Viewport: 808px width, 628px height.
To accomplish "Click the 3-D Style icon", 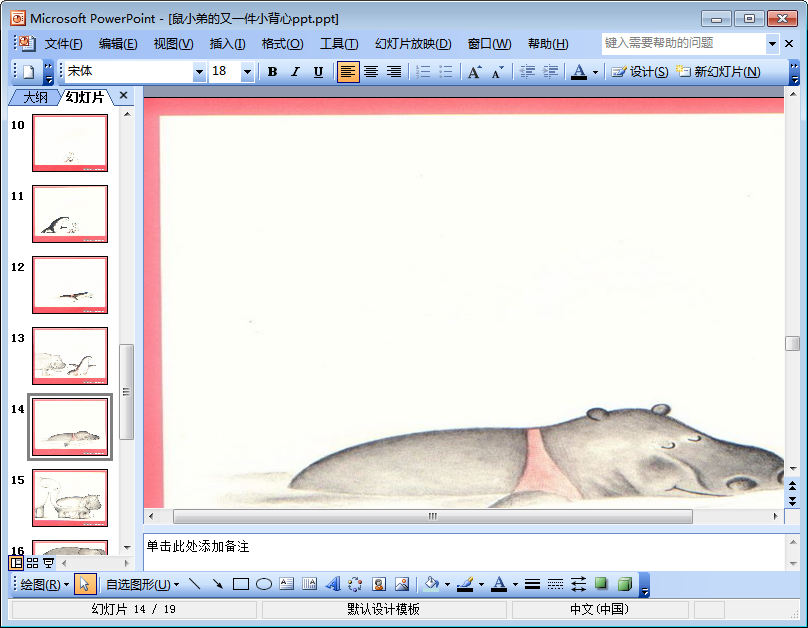I will pyautogui.click(x=625, y=584).
